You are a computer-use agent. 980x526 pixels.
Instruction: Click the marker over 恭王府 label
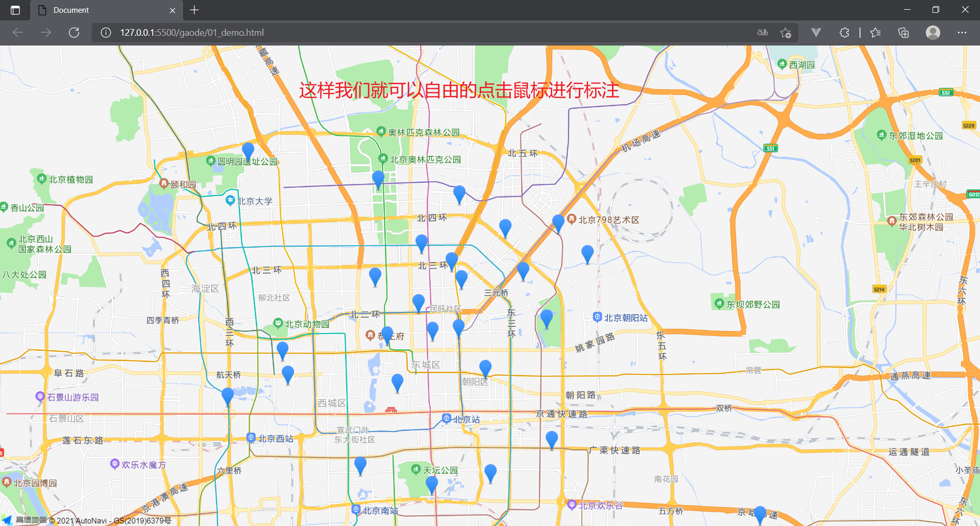coord(387,336)
